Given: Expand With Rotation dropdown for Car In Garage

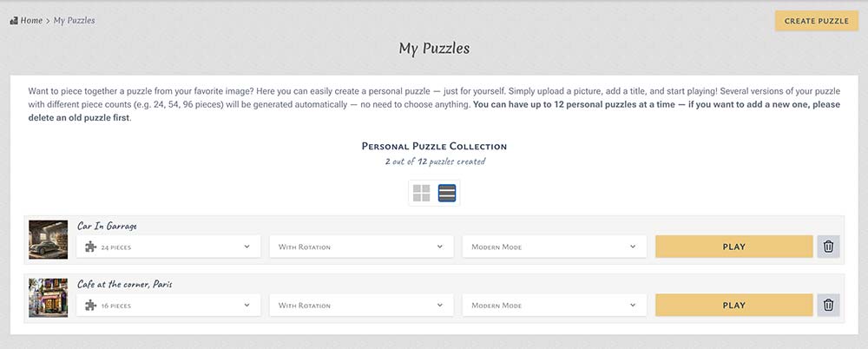Looking at the screenshot, I should (361, 247).
